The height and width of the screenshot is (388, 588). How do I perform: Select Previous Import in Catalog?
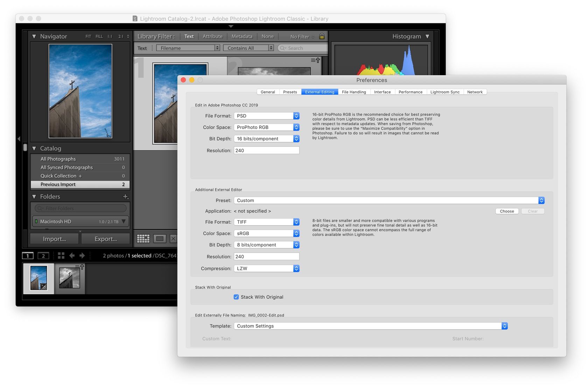tap(80, 184)
